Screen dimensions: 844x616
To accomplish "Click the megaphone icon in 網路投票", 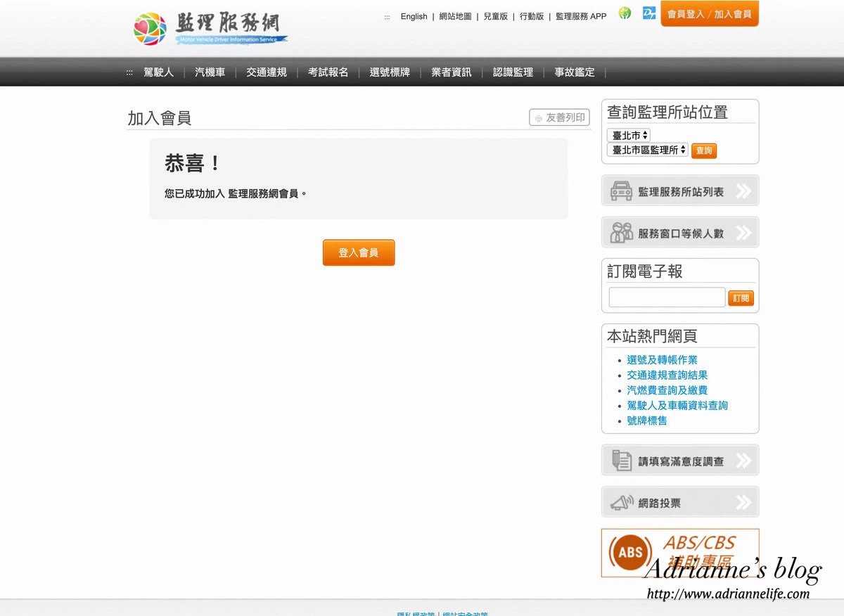I will 621,503.
